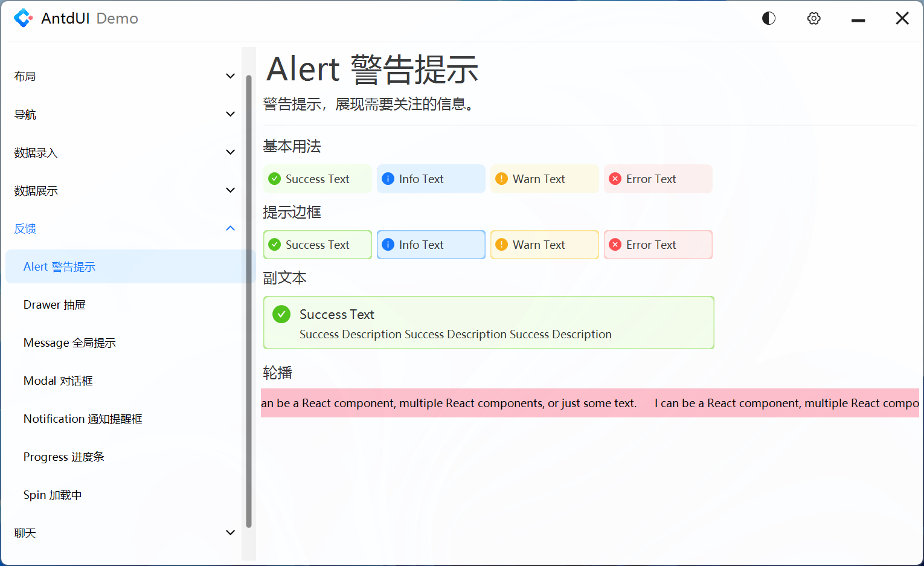Screen dimensions: 924x566
Task: Open Progress 进度条 page
Action: [64, 457]
